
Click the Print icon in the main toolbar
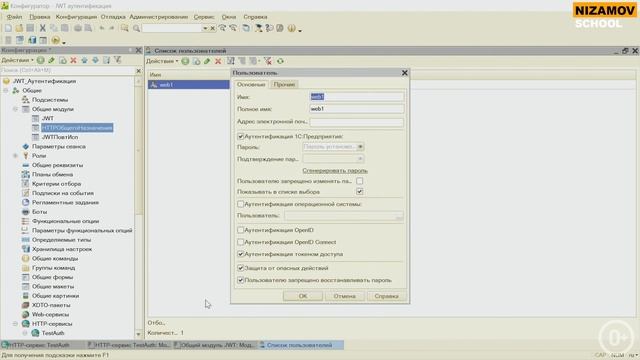pos(78,28)
